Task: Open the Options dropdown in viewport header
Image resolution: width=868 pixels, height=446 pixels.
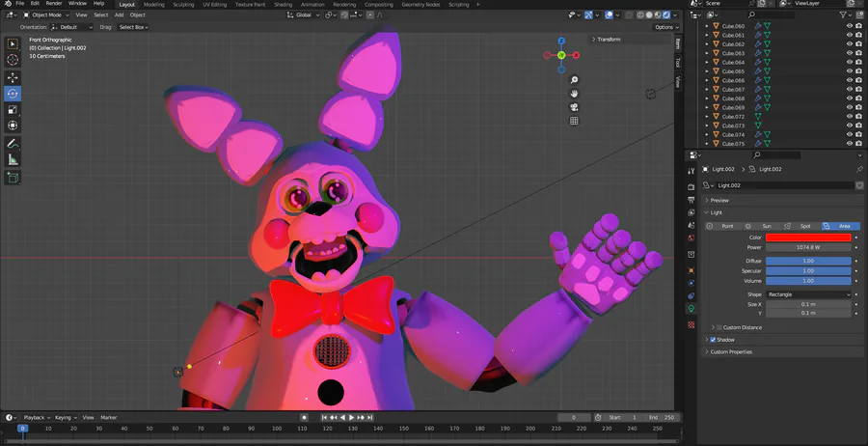Action: coord(665,27)
